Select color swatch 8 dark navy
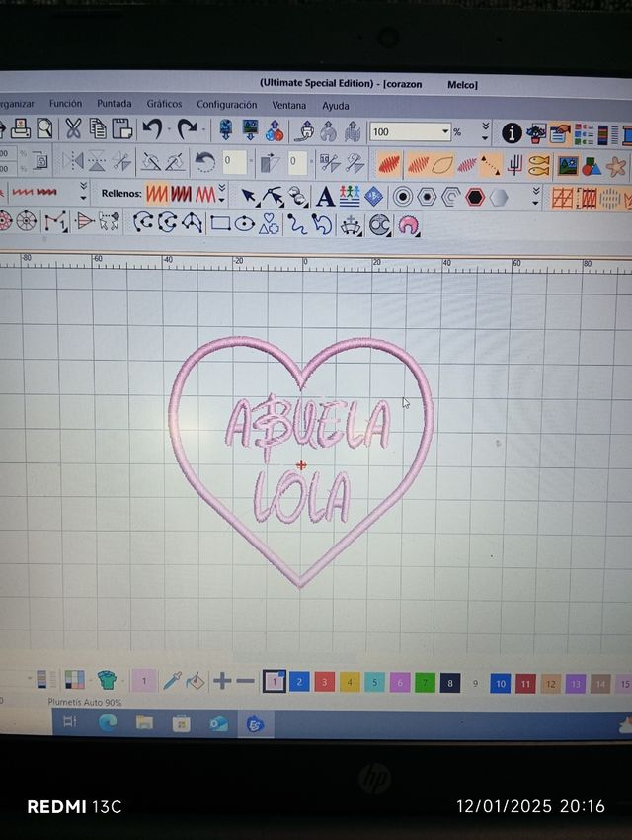 (450, 683)
